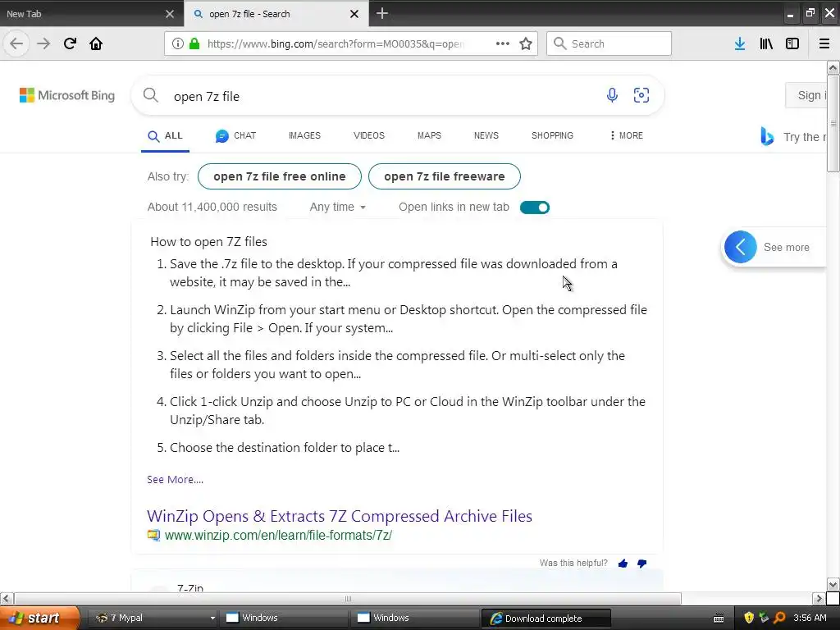The height and width of the screenshot is (630, 840).
Task: Open the downloads arrow panel
Action: click(740, 43)
